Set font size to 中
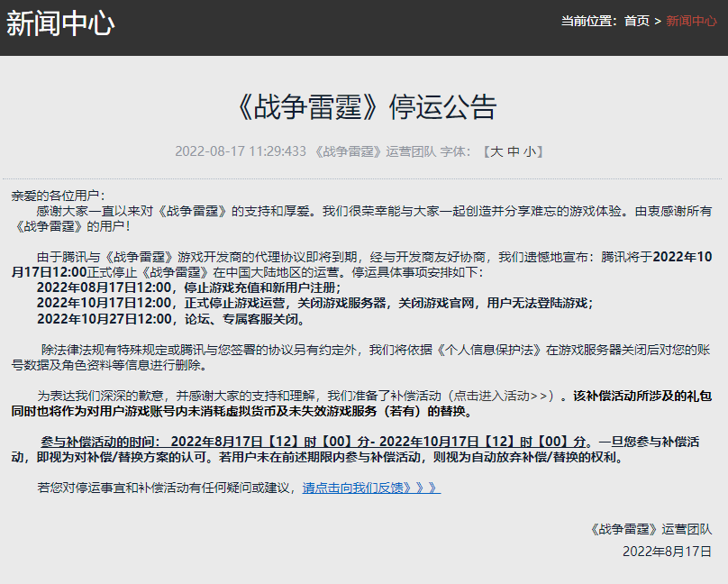728x584 pixels. pos(514,151)
